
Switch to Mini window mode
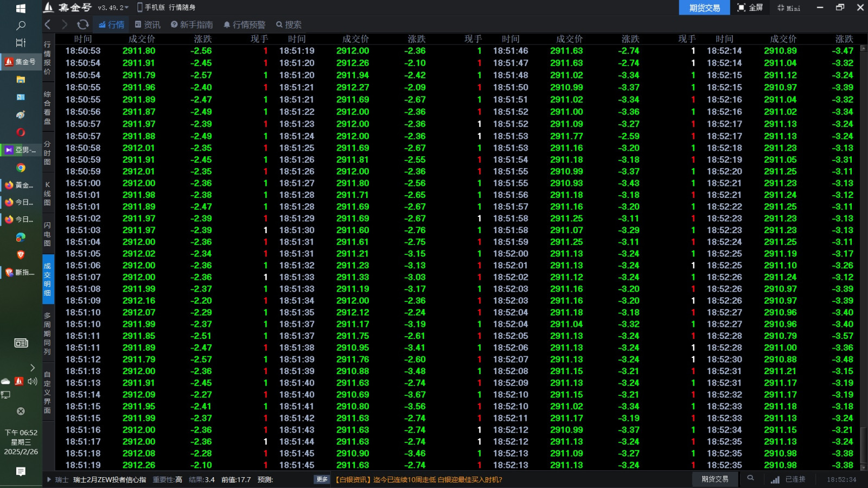tap(789, 8)
